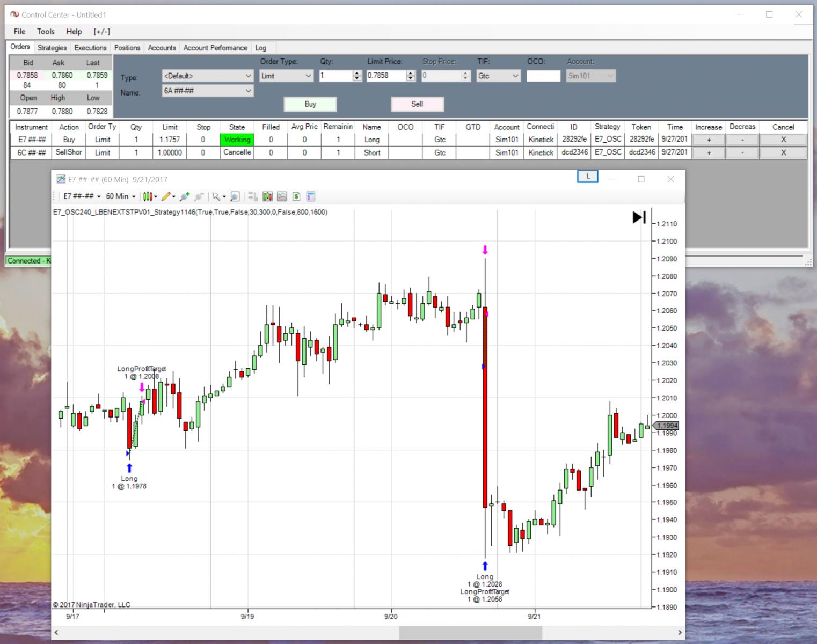Open the TIF Gtc dropdown

coord(498,76)
